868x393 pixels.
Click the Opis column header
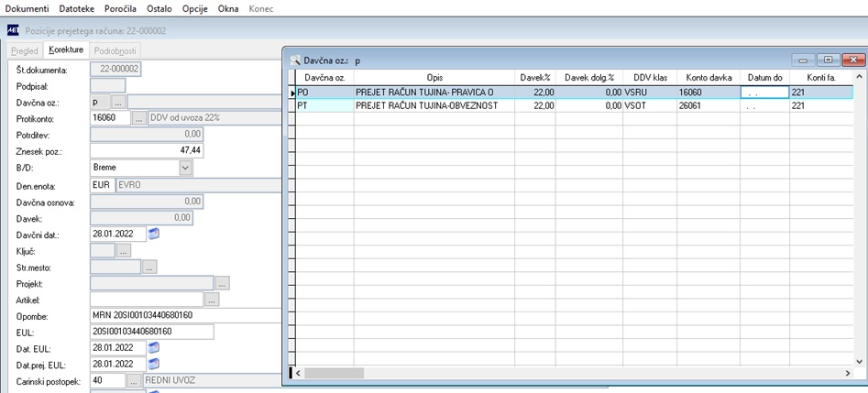coord(434,78)
